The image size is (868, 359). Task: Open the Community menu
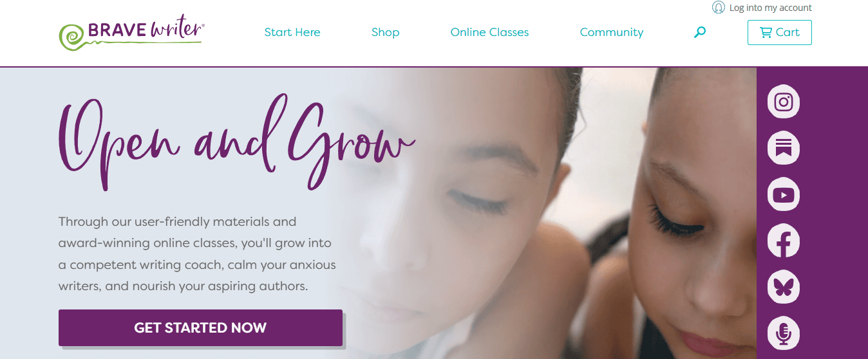(612, 32)
